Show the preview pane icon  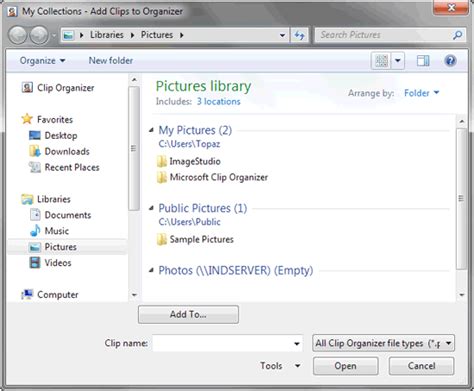tap(423, 61)
